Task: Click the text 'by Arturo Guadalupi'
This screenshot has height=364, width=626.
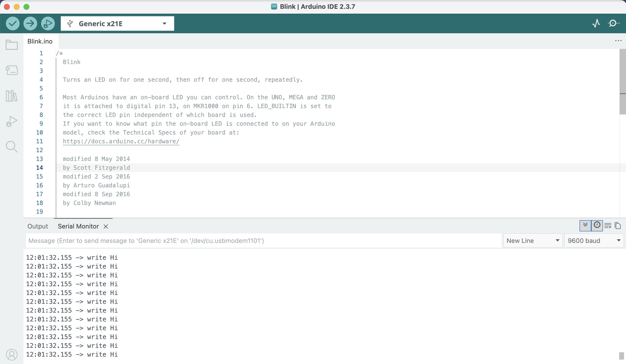Action: (x=96, y=185)
